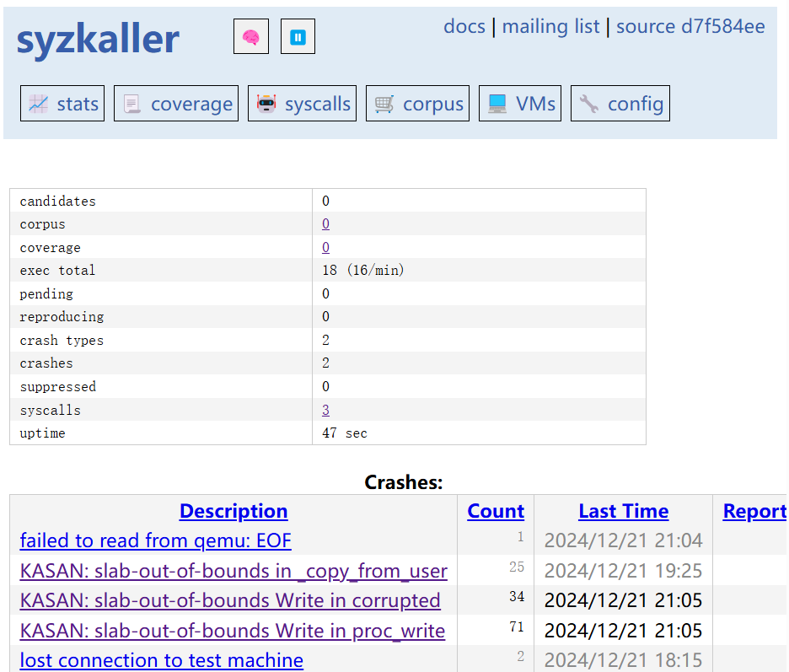
Task: Sort crashes by Last Time column
Action: 624,511
